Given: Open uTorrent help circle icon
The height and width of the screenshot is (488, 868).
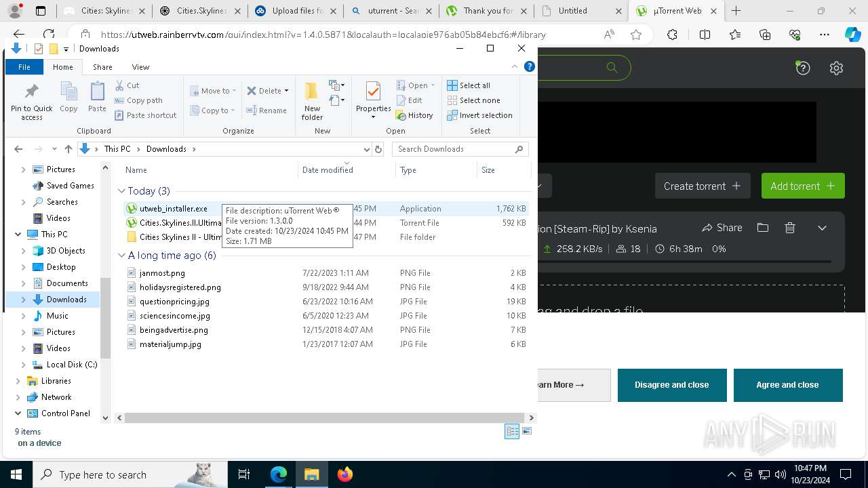Looking at the screenshot, I should pos(803,68).
